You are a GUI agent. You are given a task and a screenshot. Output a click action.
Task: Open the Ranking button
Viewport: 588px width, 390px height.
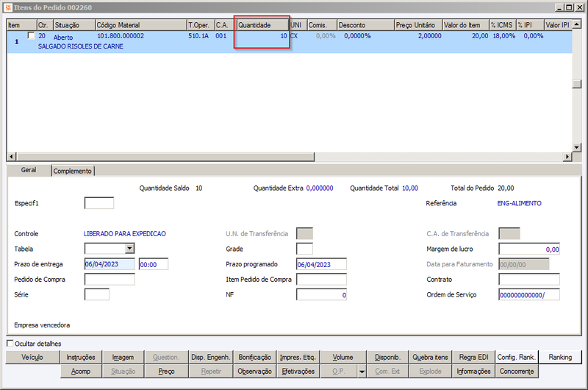pos(560,358)
